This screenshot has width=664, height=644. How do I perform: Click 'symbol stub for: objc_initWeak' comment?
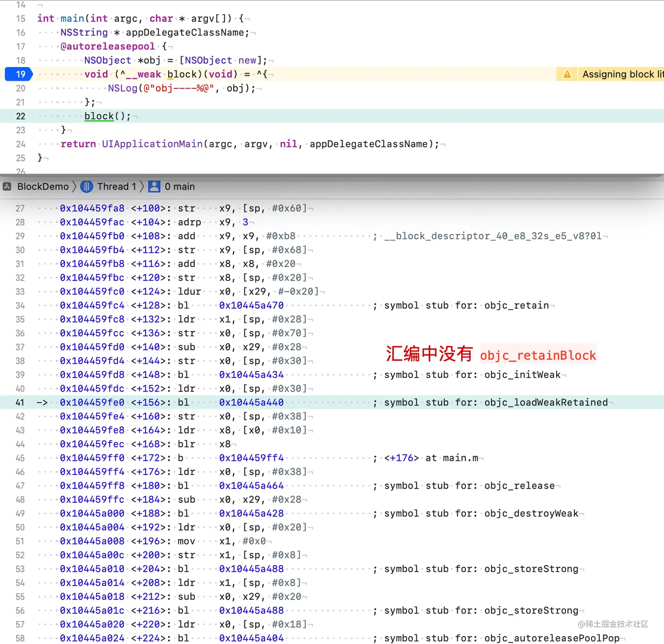(x=472, y=375)
